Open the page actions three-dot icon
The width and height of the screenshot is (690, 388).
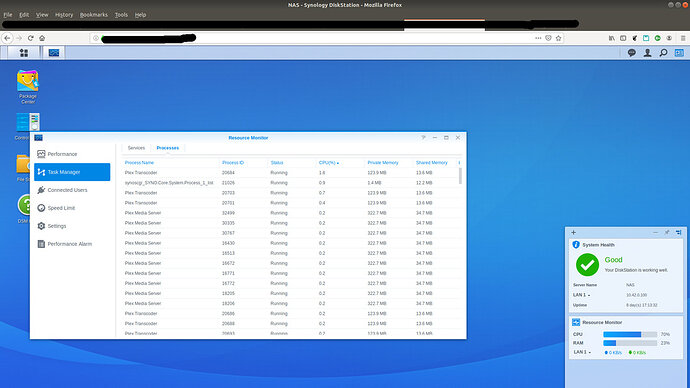pyautogui.click(x=538, y=38)
